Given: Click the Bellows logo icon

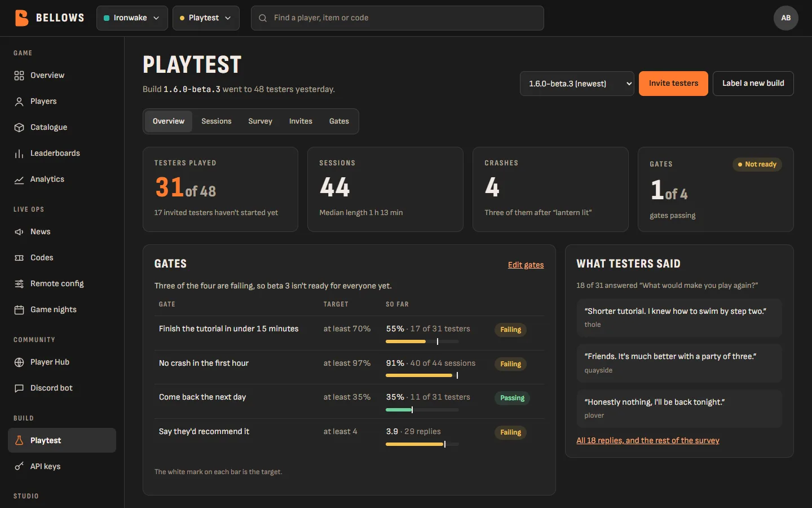Looking at the screenshot, I should tap(21, 18).
